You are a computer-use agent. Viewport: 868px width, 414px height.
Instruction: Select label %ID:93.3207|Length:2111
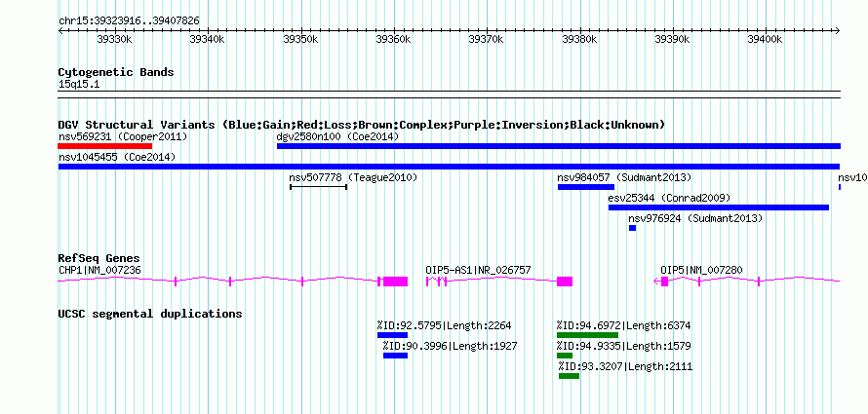point(625,366)
